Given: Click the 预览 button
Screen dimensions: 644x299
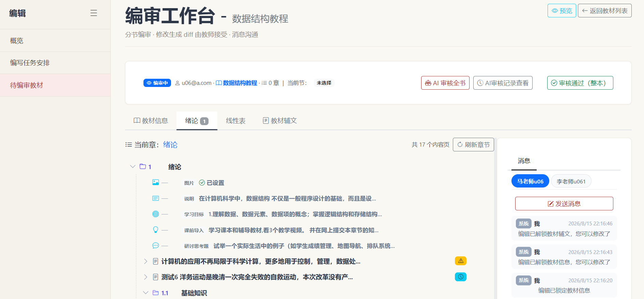Looking at the screenshot, I should 562,11.
